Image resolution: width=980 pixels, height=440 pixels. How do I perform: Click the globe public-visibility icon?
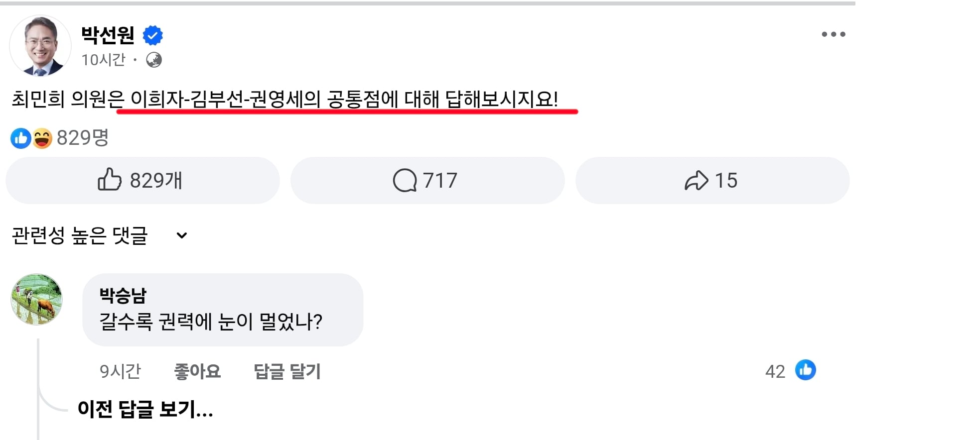[x=154, y=60]
